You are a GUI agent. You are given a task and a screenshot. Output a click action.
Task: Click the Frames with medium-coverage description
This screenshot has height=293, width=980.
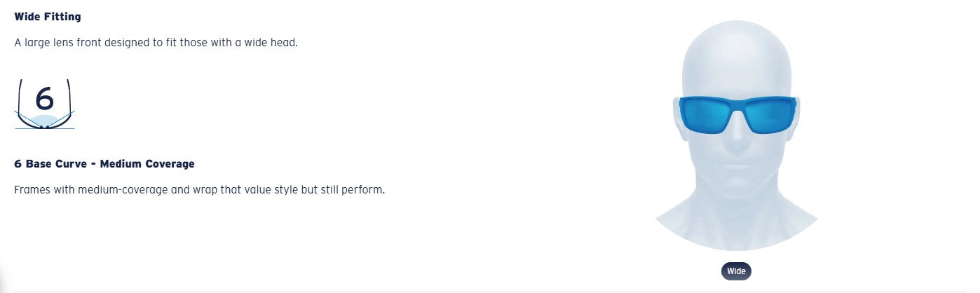point(199,191)
